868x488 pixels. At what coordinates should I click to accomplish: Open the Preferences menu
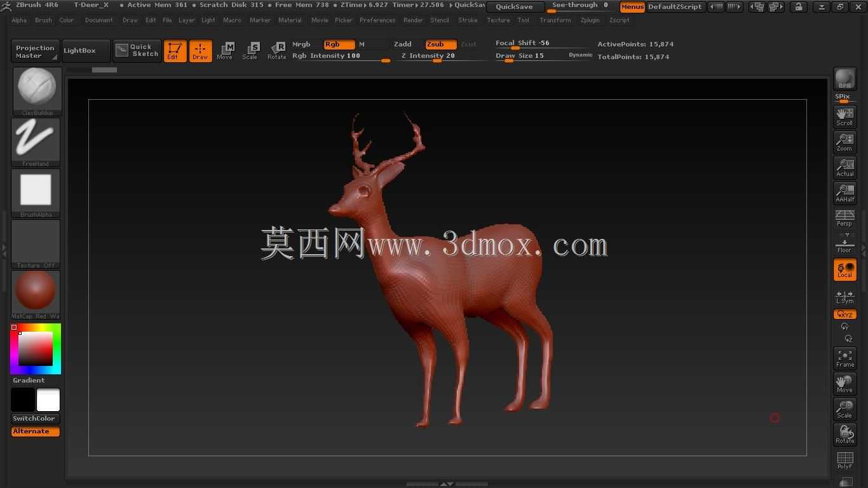point(377,20)
